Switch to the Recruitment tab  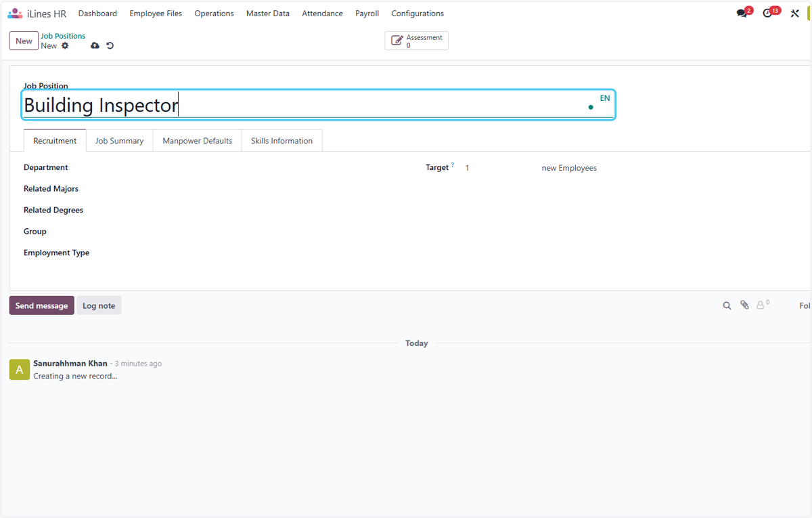(55, 141)
